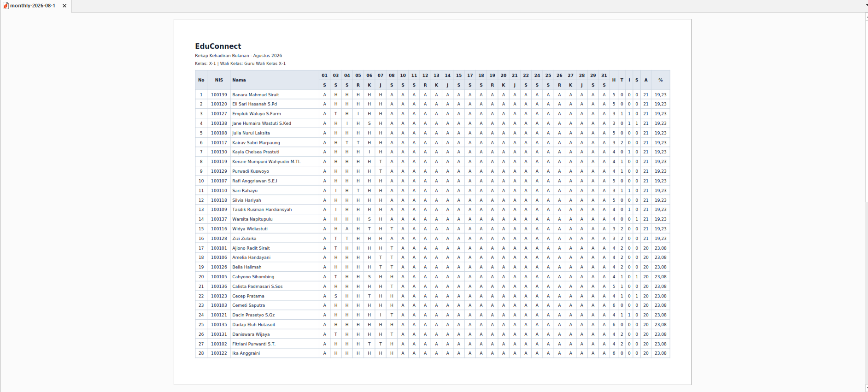868x392 pixels.
Task: Click date header 01
Action: pyautogui.click(x=324, y=76)
